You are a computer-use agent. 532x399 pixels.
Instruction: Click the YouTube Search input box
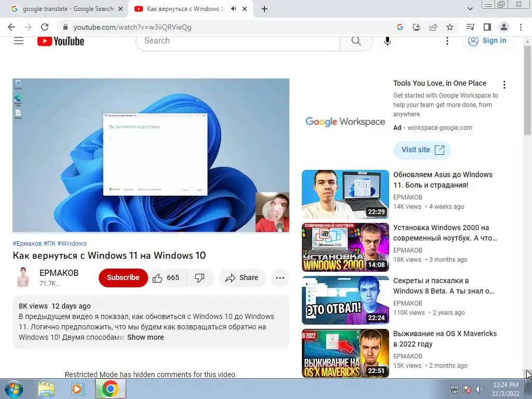coord(238,41)
